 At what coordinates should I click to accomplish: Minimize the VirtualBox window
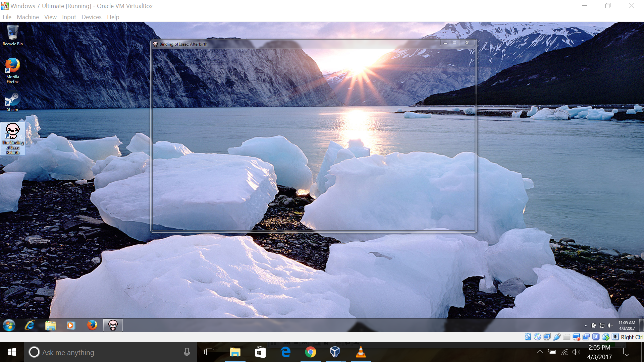click(585, 6)
